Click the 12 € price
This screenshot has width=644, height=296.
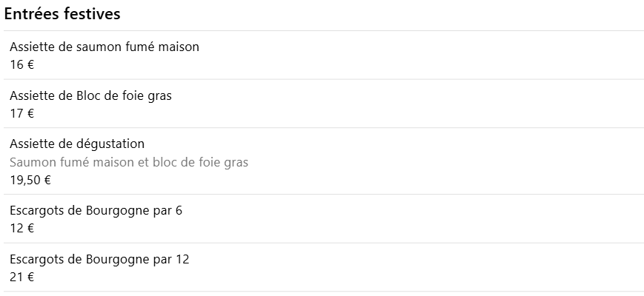click(x=21, y=229)
